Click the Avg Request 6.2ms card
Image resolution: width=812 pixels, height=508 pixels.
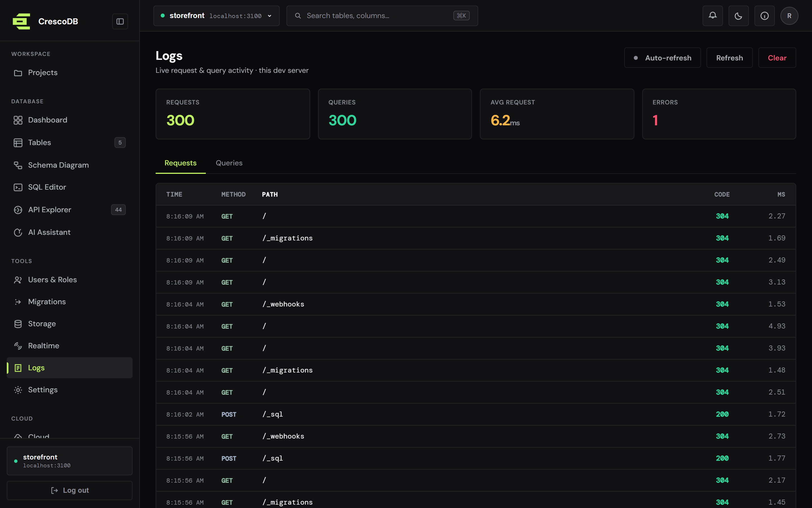557,114
